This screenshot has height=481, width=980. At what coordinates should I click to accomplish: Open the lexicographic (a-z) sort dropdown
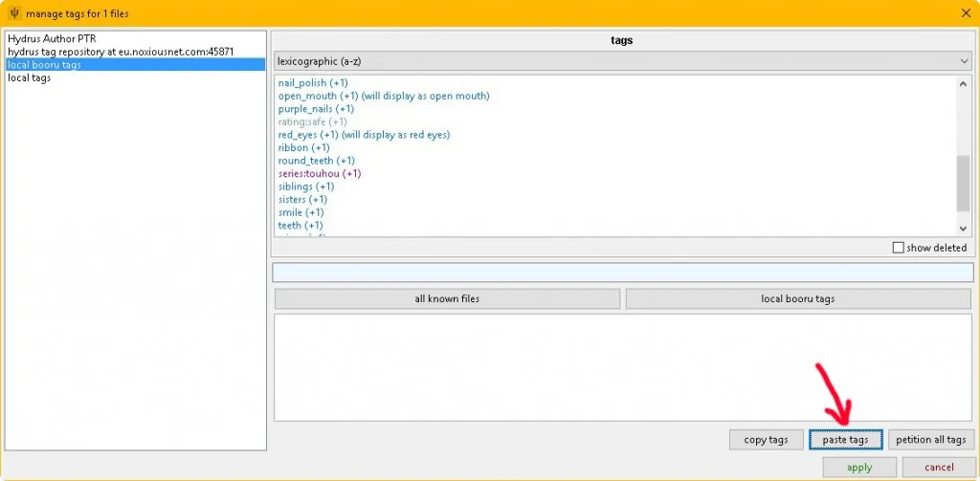[x=622, y=61]
